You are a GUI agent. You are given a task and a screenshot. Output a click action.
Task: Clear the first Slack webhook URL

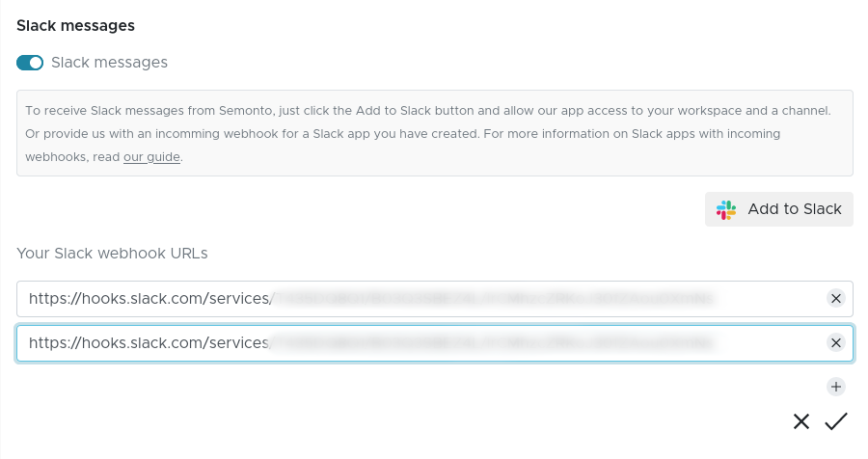point(836,298)
